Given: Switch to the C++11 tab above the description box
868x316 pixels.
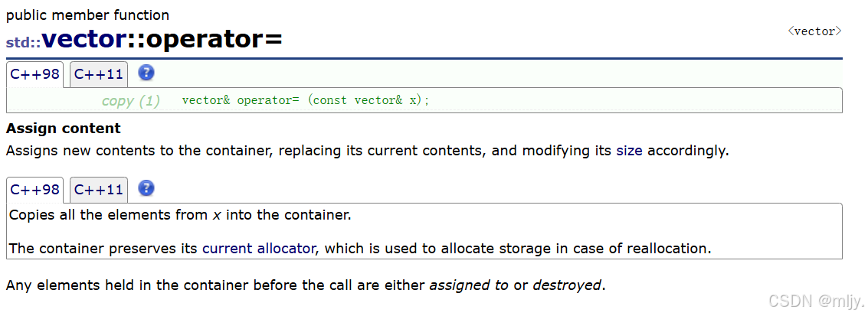Looking at the screenshot, I should point(99,190).
